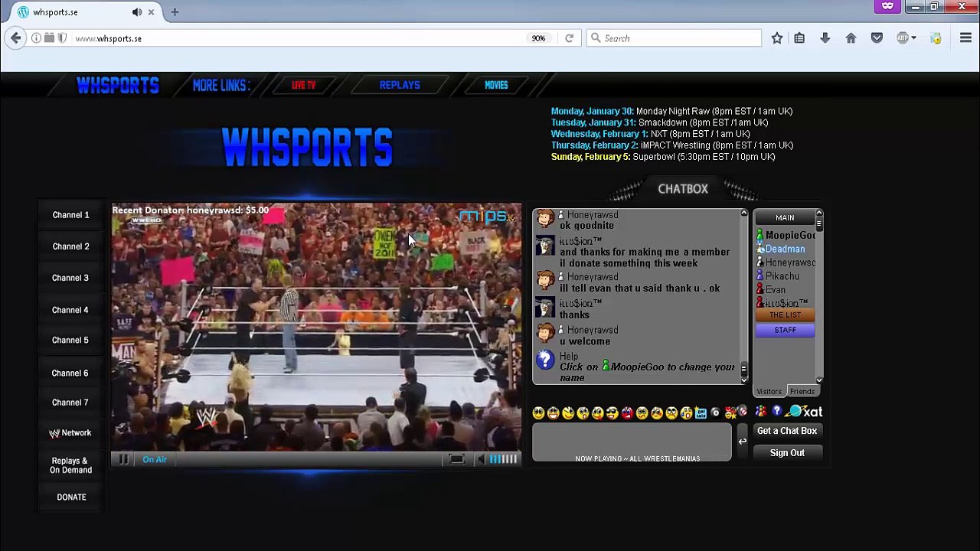Image resolution: width=980 pixels, height=551 pixels.
Task: Pause the live video stream
Action: [122, 459]
